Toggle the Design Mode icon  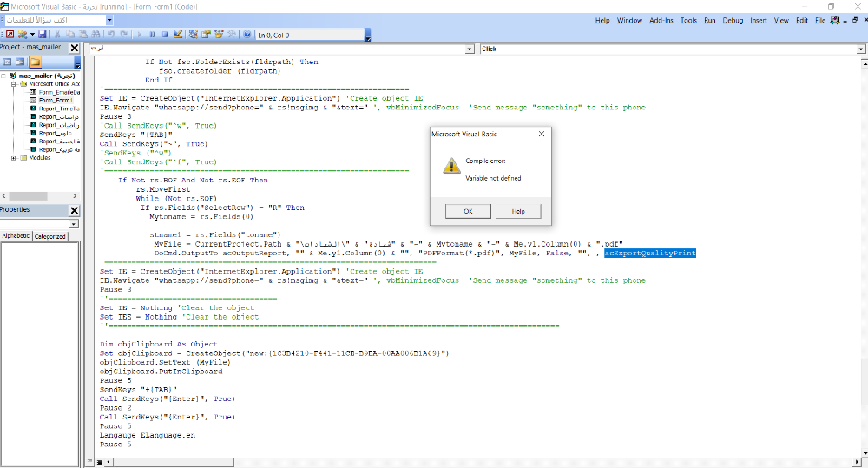coord(178,35)
